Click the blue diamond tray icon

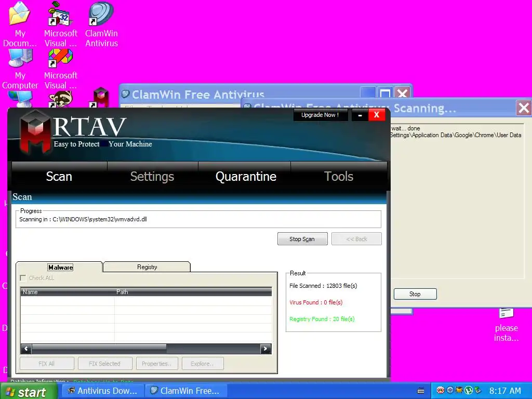450,390
